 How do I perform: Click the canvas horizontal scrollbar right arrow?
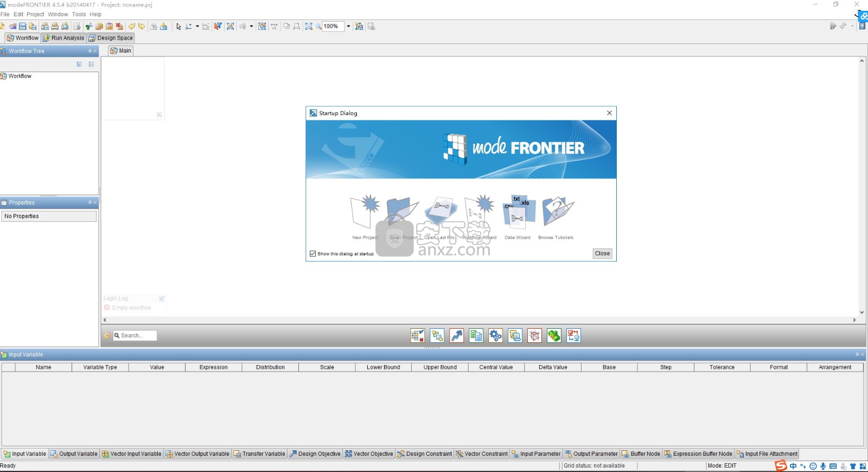point(854,320)
